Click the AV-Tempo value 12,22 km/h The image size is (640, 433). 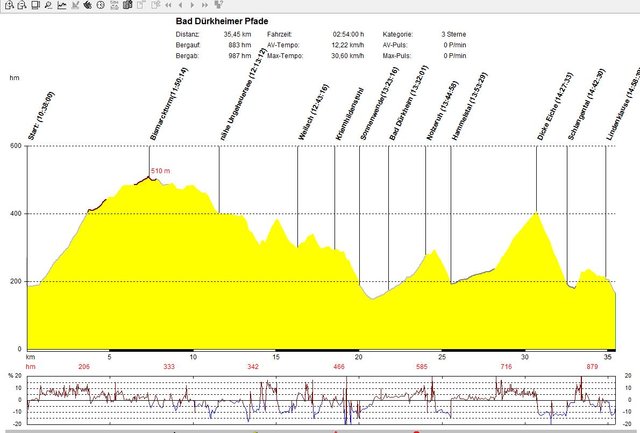(348, 45)
